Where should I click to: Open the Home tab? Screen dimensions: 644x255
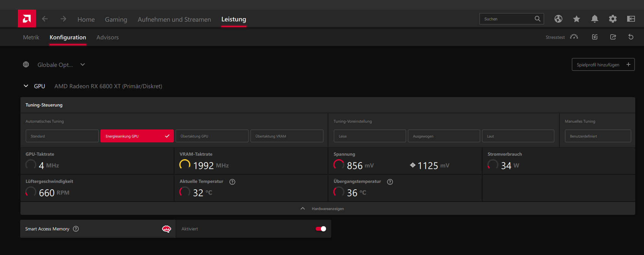pyautogui.click(x=86, y=19)
